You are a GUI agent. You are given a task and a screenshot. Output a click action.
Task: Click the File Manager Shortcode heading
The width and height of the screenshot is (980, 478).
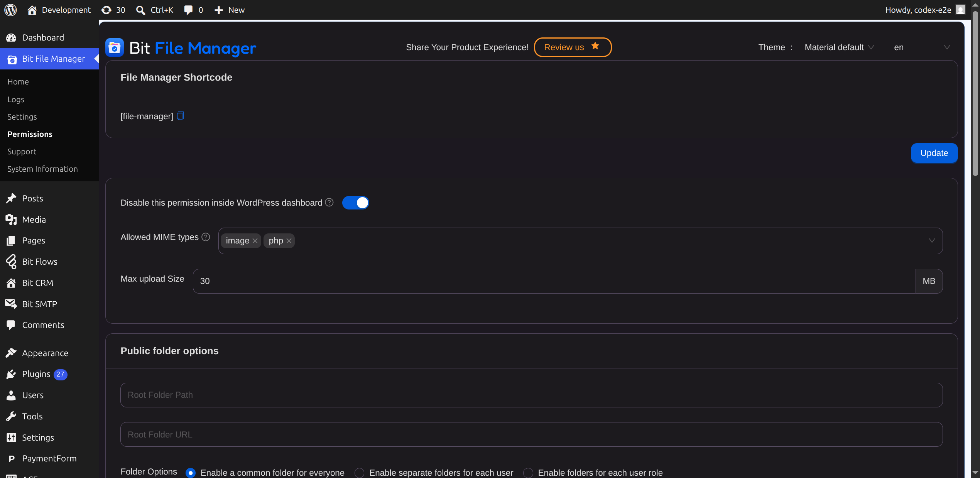tap(176, 77)
